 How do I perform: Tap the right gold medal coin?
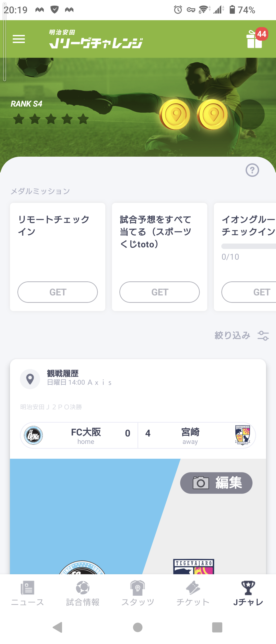[x=212, y=114]
